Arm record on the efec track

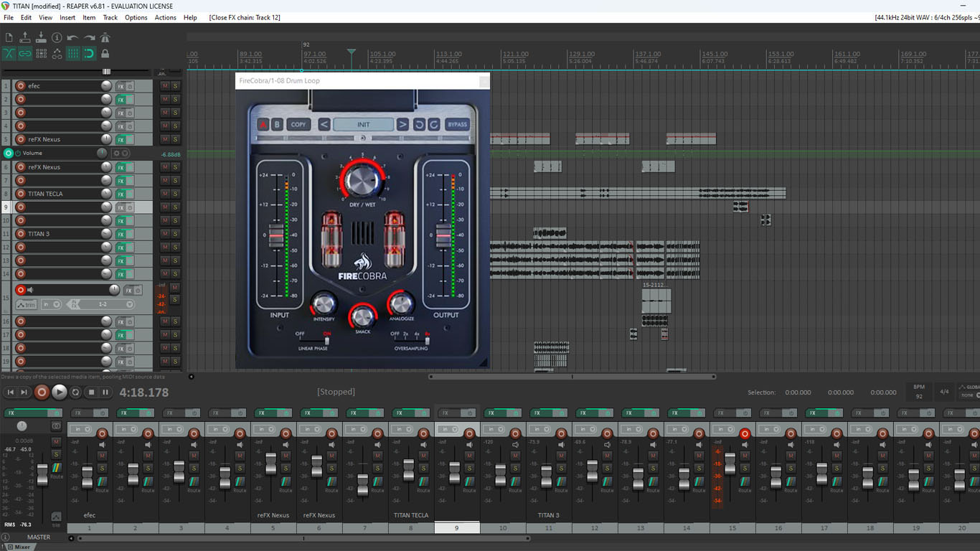20,86
